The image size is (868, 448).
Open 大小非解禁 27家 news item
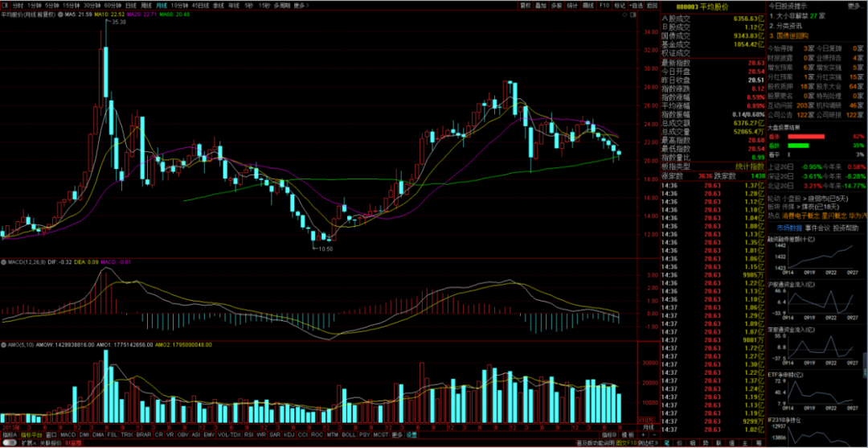click(796, 16)
